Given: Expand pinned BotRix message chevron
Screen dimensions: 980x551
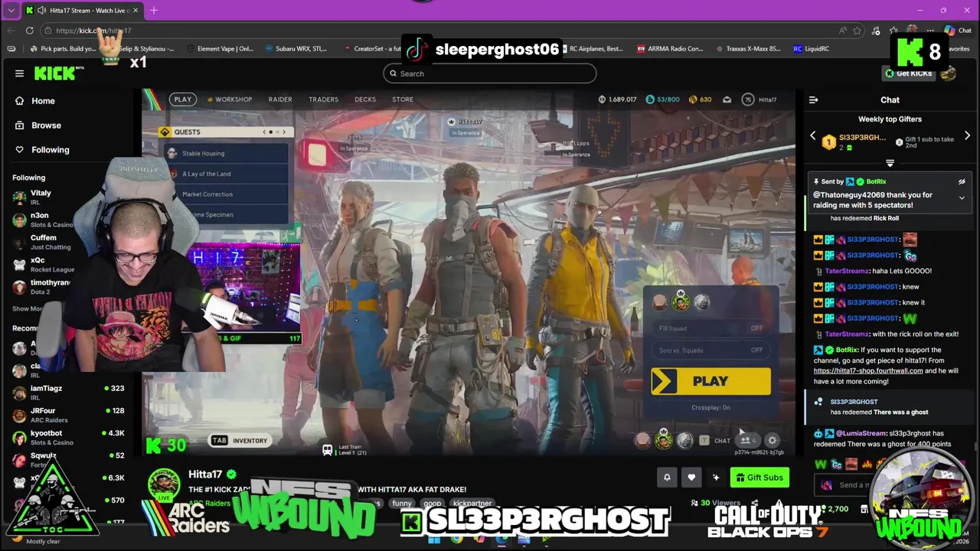Looking at the screenshot, I should (x=962, y=198).
